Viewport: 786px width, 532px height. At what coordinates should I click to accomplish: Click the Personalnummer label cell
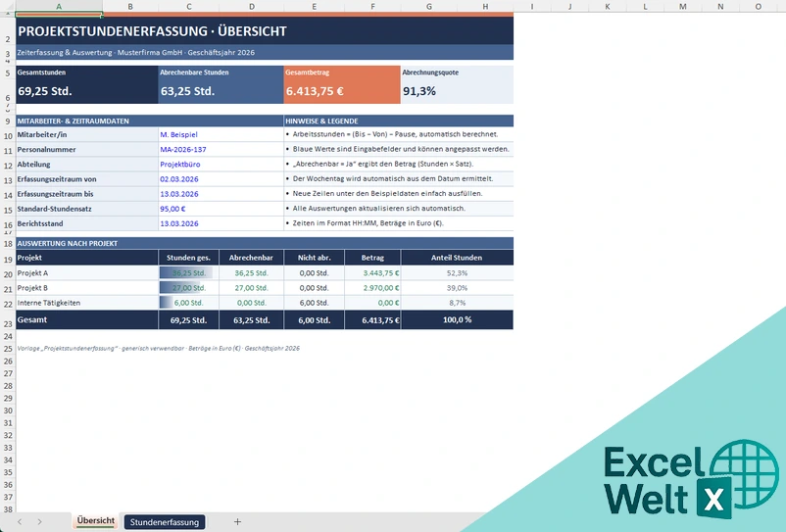86,149
